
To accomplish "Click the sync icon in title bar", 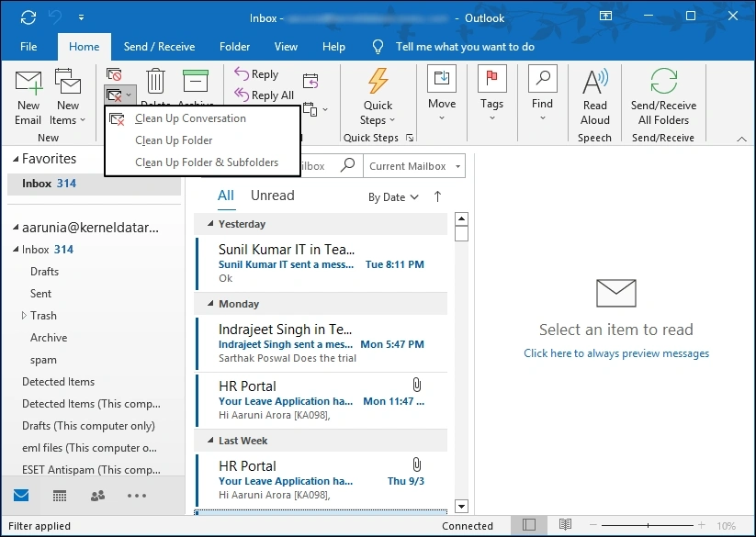I will [28, 17].
